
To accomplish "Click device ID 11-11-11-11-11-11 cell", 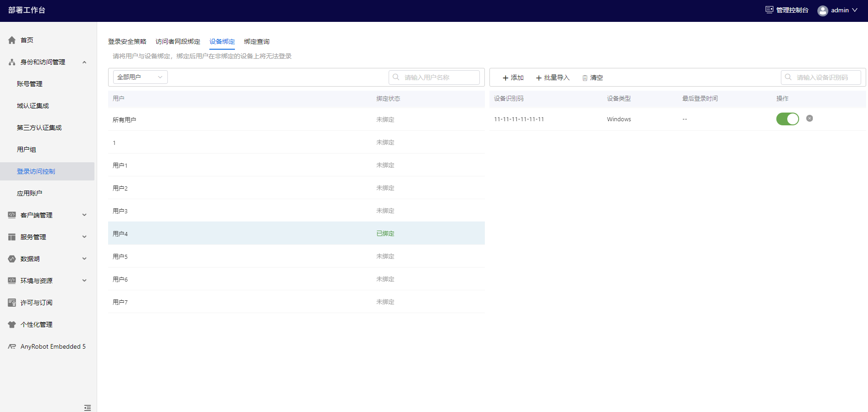I will [519, 119].
